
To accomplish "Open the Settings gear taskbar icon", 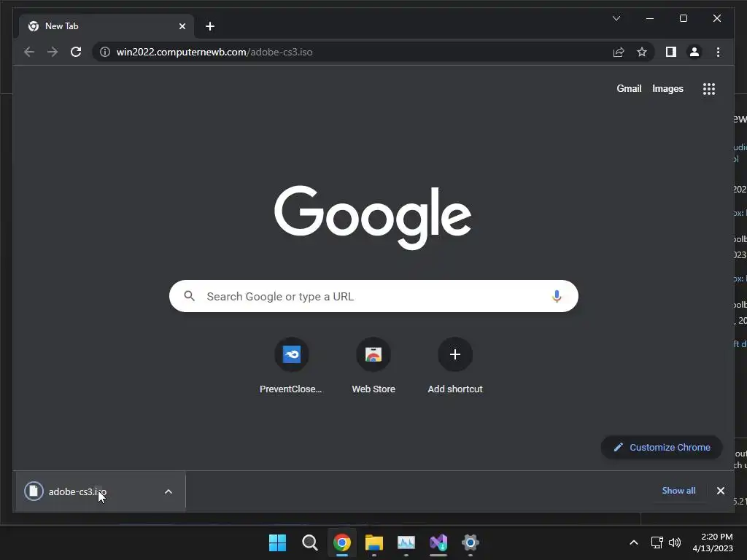I will coord(471,542).
